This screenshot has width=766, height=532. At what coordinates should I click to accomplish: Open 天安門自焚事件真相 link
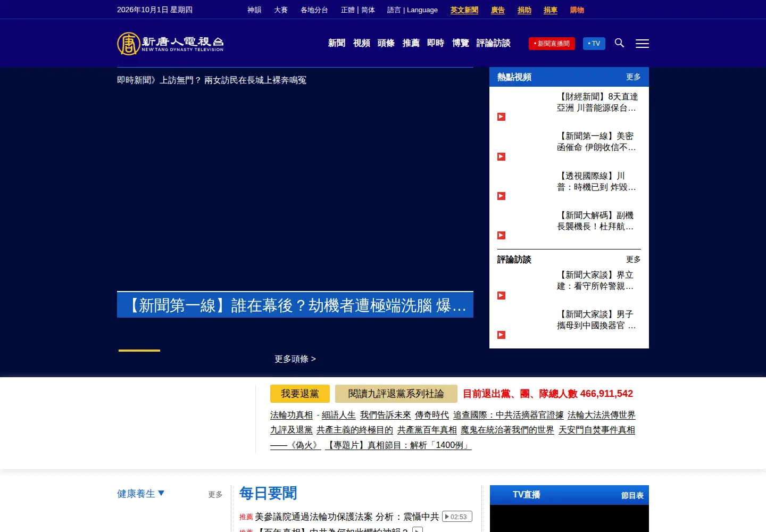click(597, 429)
